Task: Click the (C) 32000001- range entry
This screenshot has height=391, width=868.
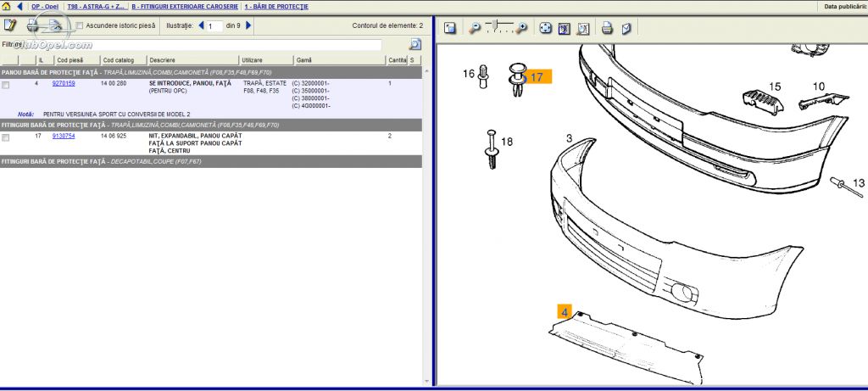Action: point(310,83)
